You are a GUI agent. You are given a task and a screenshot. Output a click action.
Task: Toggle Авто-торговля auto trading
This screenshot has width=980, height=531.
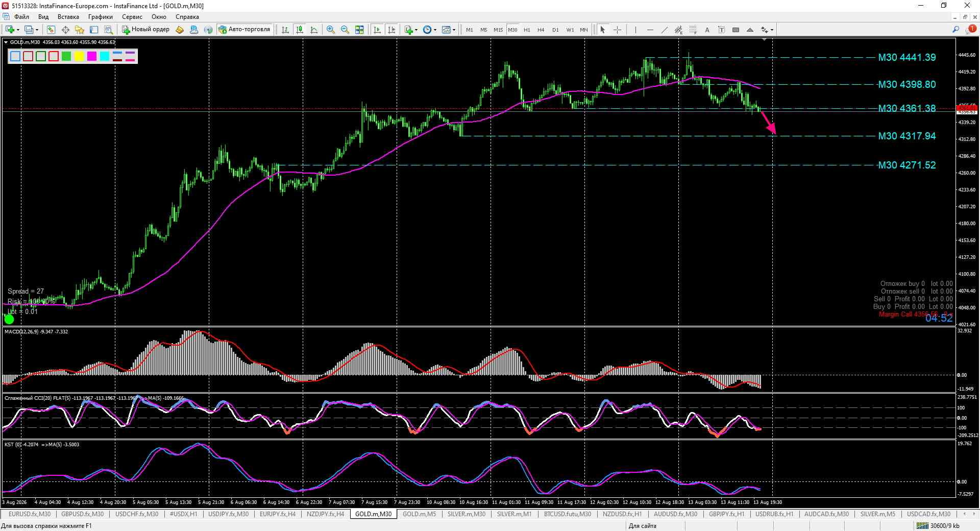(x=244, y=30)
